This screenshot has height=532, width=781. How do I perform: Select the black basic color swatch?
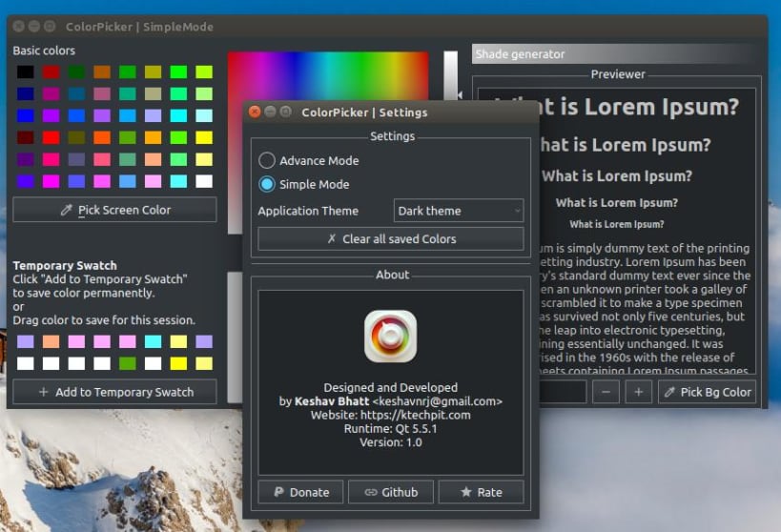(x=26, y=72)
